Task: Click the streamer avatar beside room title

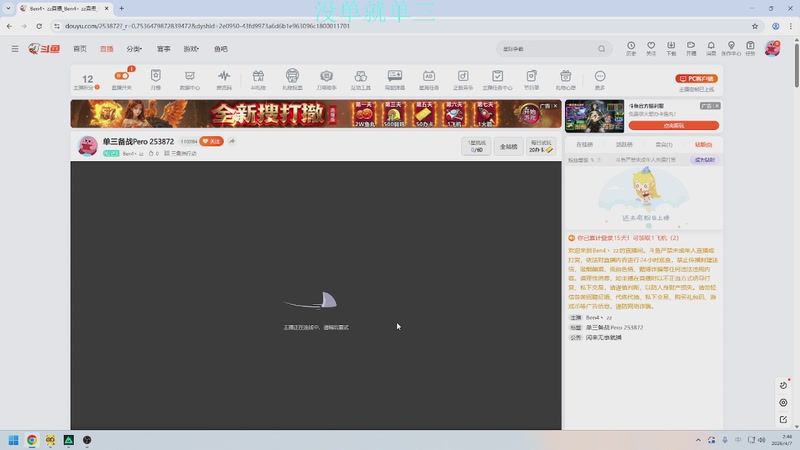Action: (x=87, y=146)
